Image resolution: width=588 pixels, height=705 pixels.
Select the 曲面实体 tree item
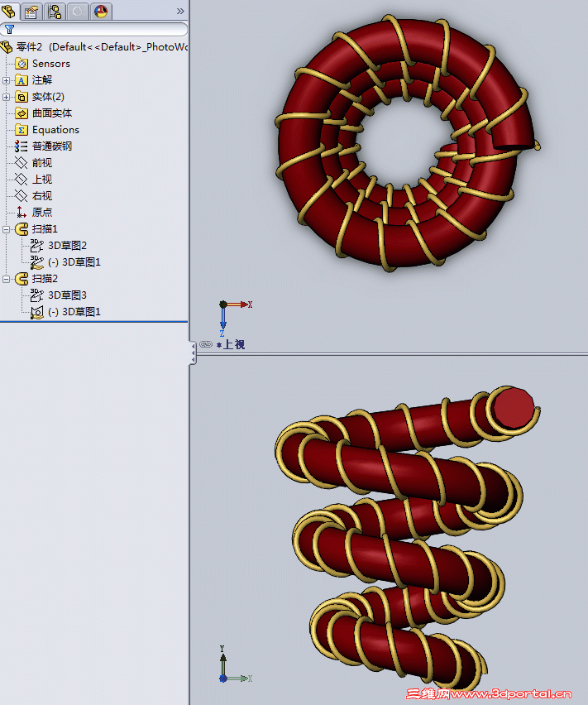(51, 113)
